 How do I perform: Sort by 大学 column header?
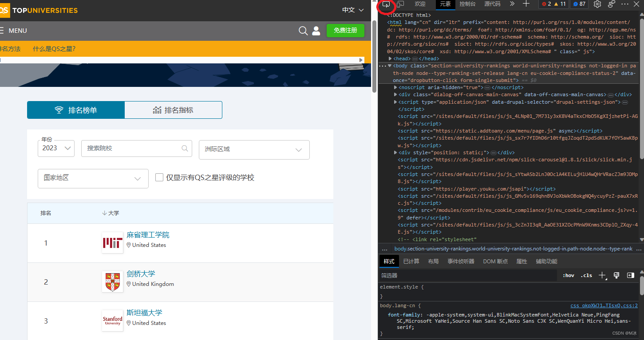click(x=111, y=213)
